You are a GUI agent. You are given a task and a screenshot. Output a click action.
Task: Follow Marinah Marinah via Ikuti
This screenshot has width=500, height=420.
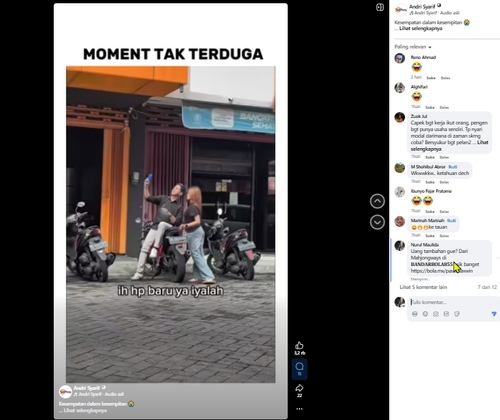[x=451, y=220]
